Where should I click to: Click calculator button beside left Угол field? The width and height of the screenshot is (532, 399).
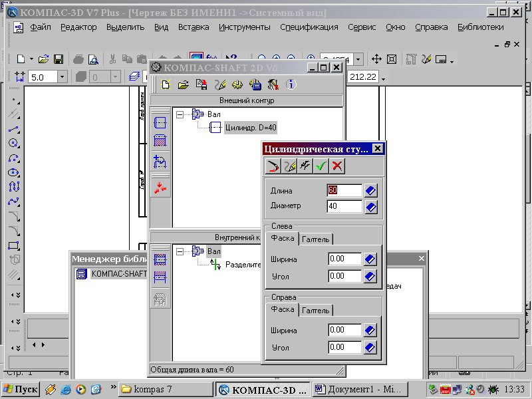pos(370,277)
